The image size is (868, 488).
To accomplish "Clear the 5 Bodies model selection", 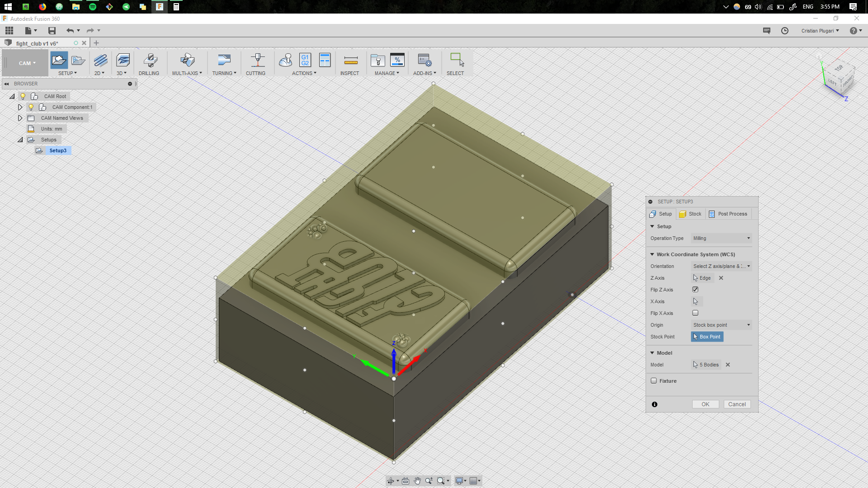I will click(x=728, y=365).
